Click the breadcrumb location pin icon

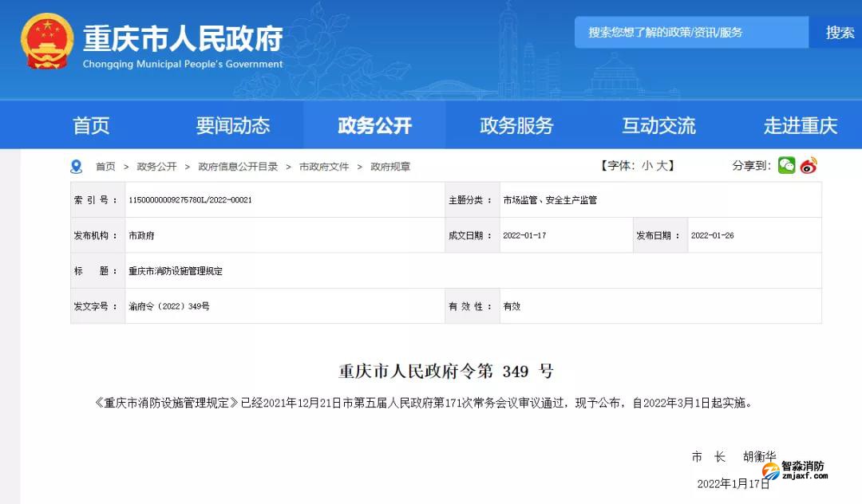point(77,166)
